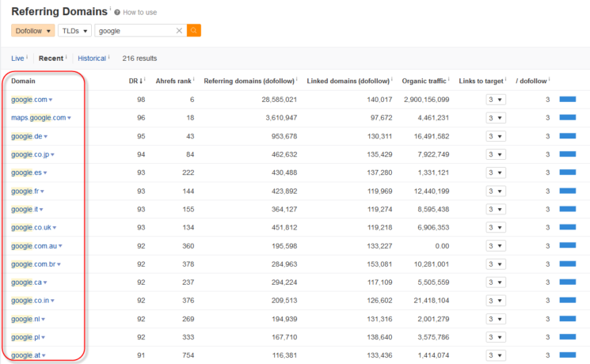Screen dimensions: 590x364
Task: Expand the arrow next to google.com.br
Action: pos(59,264)
